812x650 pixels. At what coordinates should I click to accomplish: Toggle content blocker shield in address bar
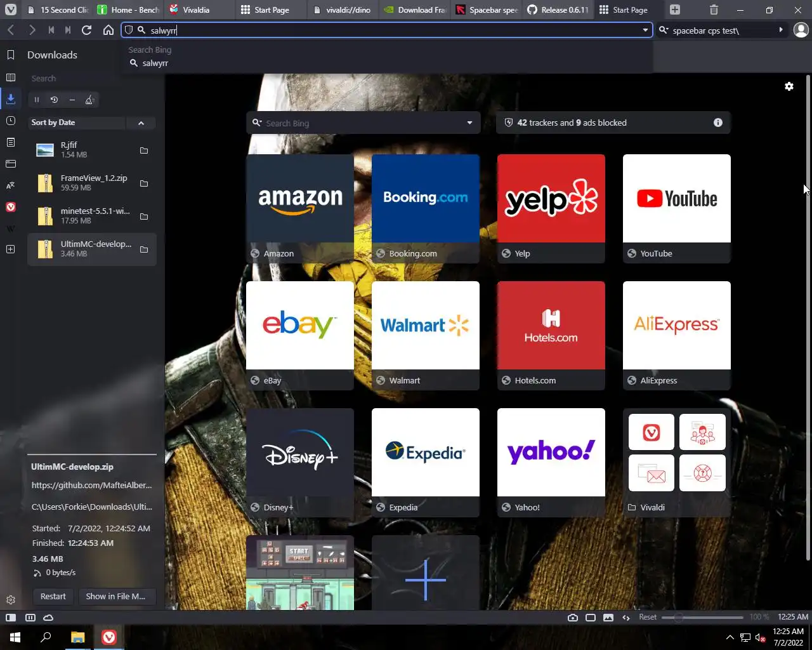[129, 30]
